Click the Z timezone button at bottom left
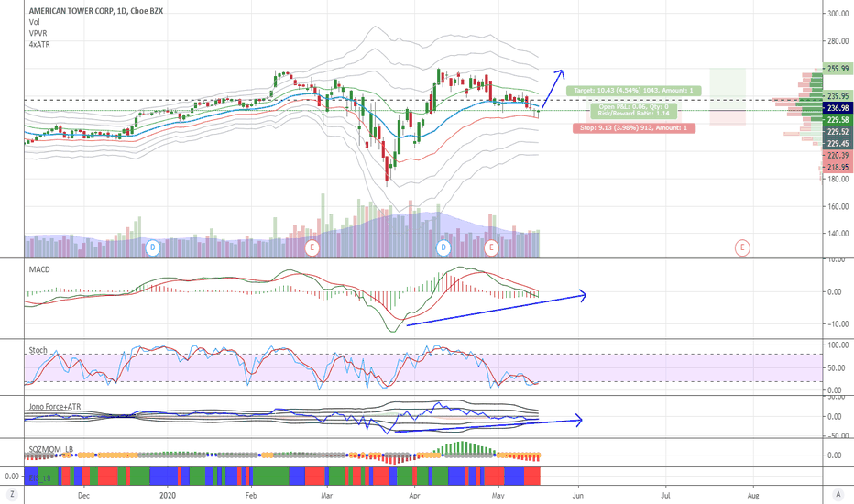The width and height of the screenshot is (854, 504). pos(11,495)
